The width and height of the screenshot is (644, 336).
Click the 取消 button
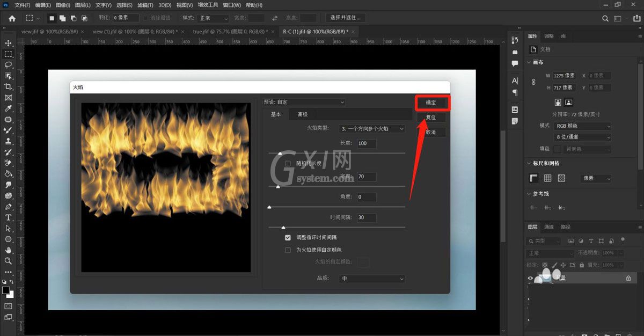point(431,132)
